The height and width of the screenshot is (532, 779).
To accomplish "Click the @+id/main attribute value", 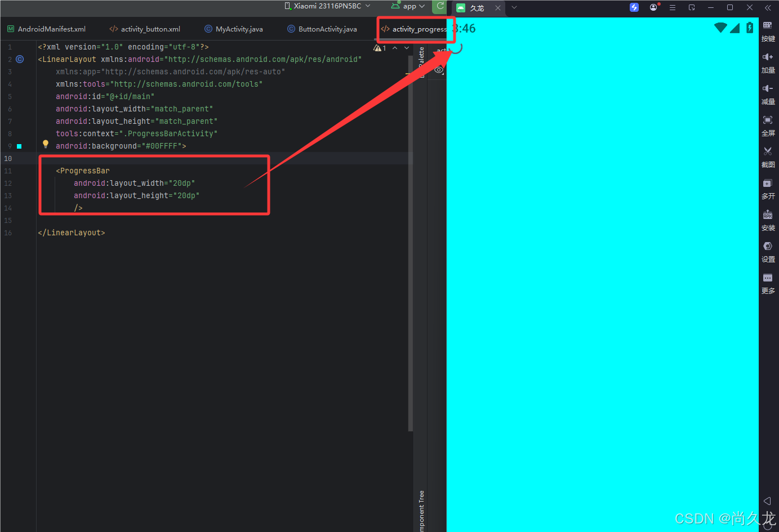I will 130,96.
